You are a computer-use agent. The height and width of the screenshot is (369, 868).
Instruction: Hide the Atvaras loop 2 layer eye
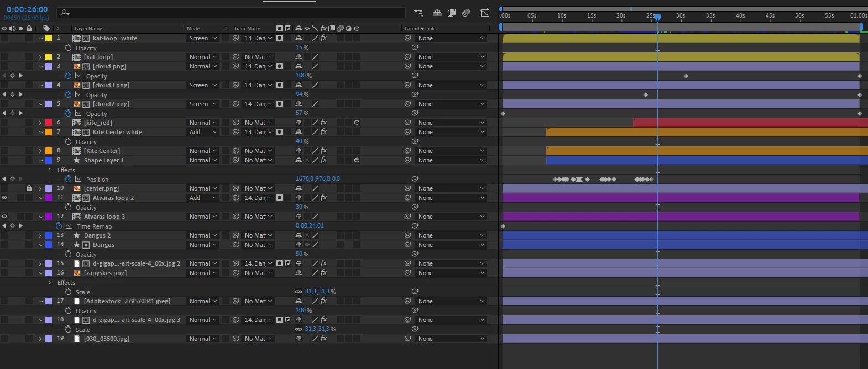pyautogui.click(x=4, y=198)
